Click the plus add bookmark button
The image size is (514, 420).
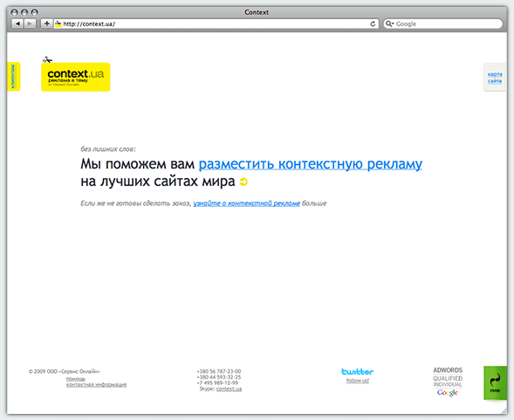47,24
